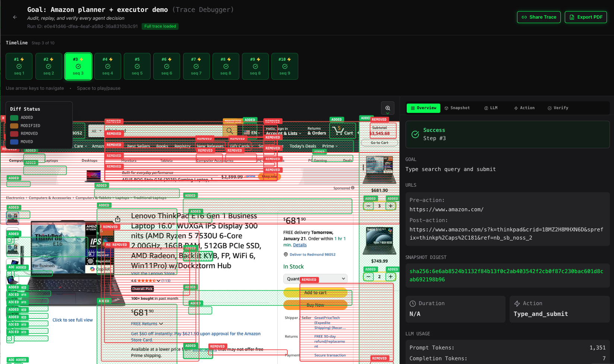Click the Amazon search magnifier icon
614x364 pixels.
230,131
